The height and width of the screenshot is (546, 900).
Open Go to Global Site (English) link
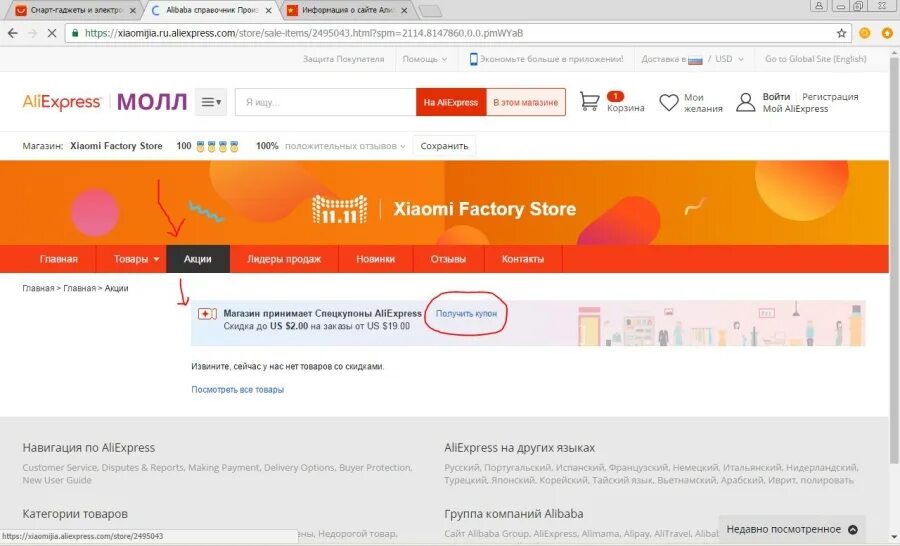[816, 59]
